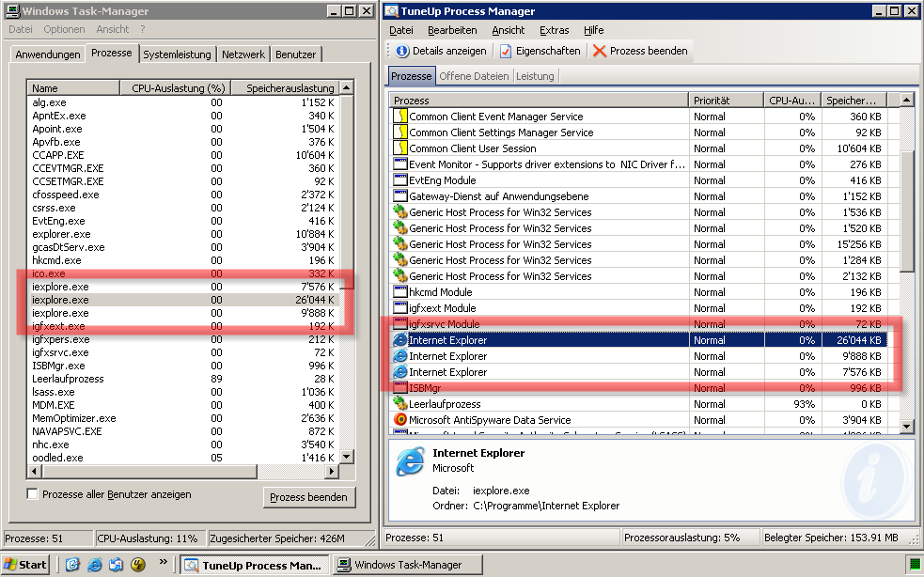
Task: Open Optionen menu in Task-Manager
Action: (x=64, y=29)
